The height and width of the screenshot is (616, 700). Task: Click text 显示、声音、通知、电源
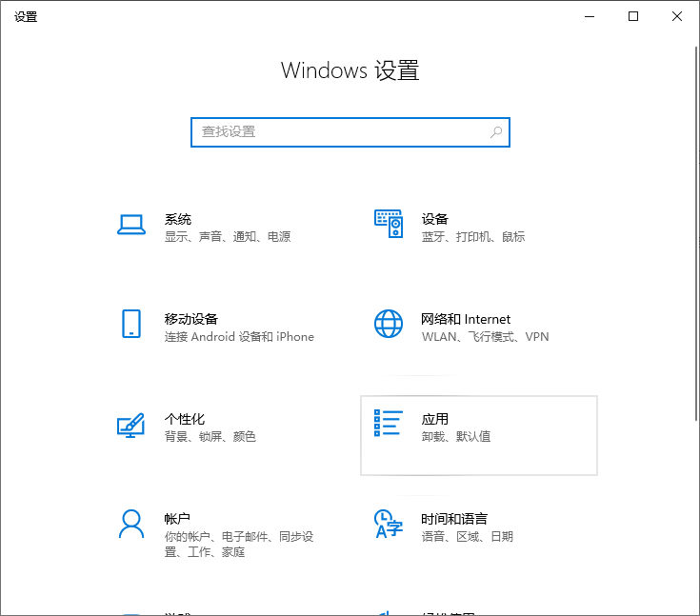coord(228,236)
